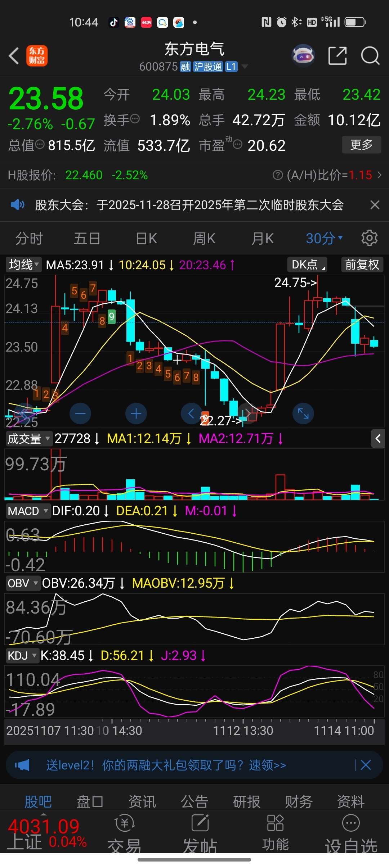
Task: Open the 资讯 tab
Action: coord(142,801)
